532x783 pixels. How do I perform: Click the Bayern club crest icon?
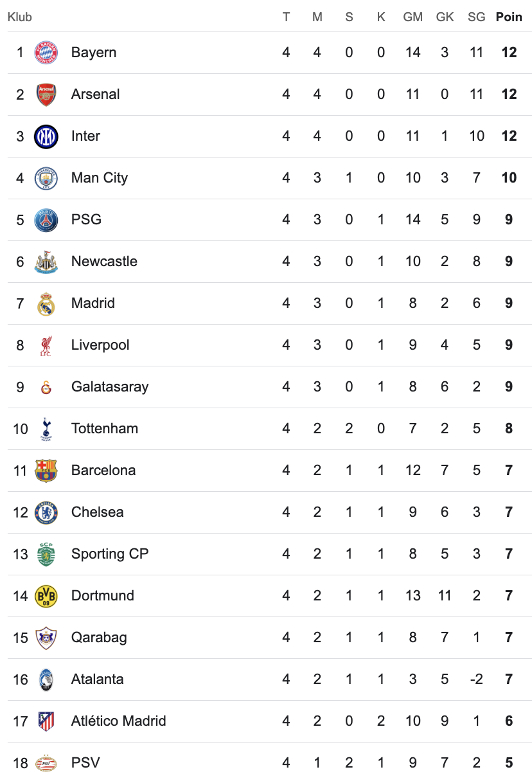46,53
